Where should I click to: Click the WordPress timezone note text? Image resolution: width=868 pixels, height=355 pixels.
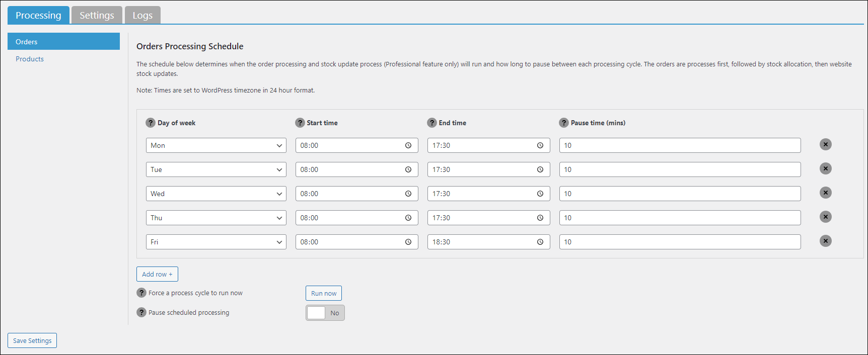pyautogui.click(x=226, y=91)
